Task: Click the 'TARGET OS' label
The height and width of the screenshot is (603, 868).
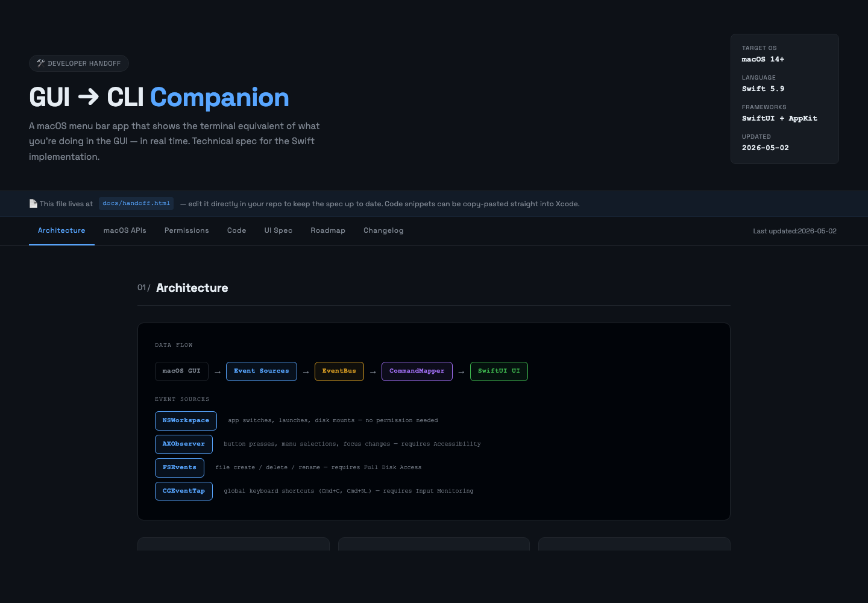Action: pos(759,48)
